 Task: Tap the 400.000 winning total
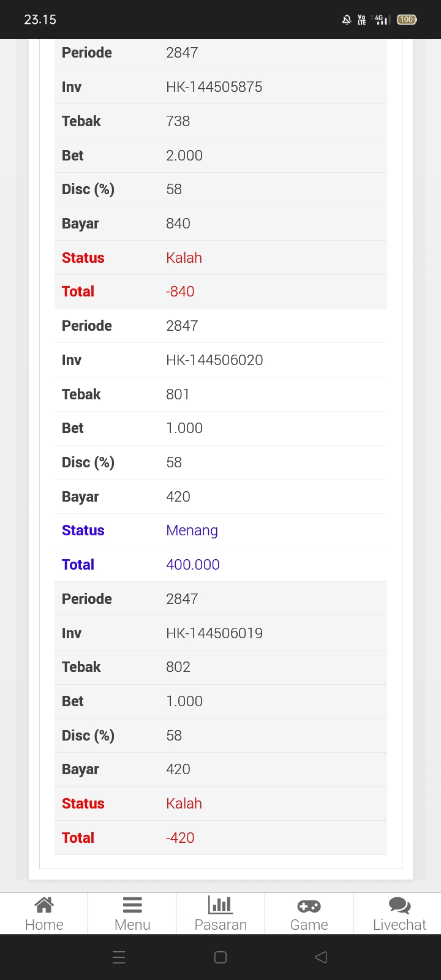click(193, 565)
